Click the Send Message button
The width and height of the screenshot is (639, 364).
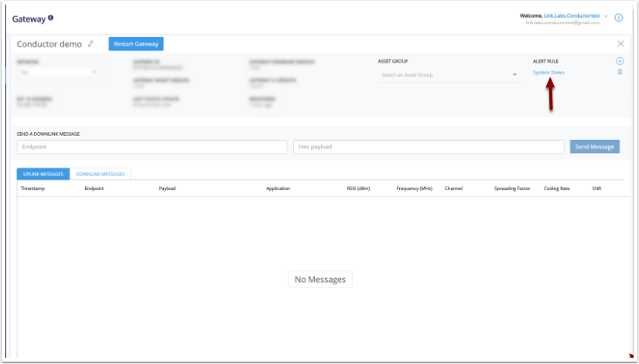pos(594,147)
